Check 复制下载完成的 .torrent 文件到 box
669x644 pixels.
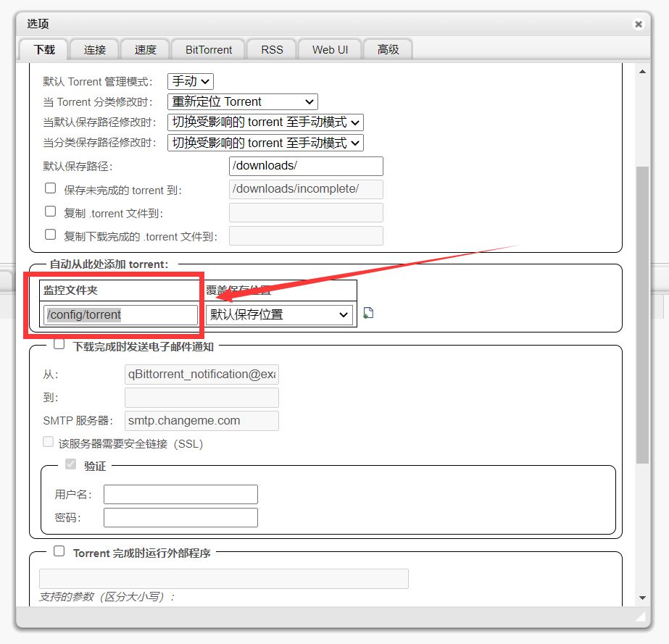click(50, 234)
